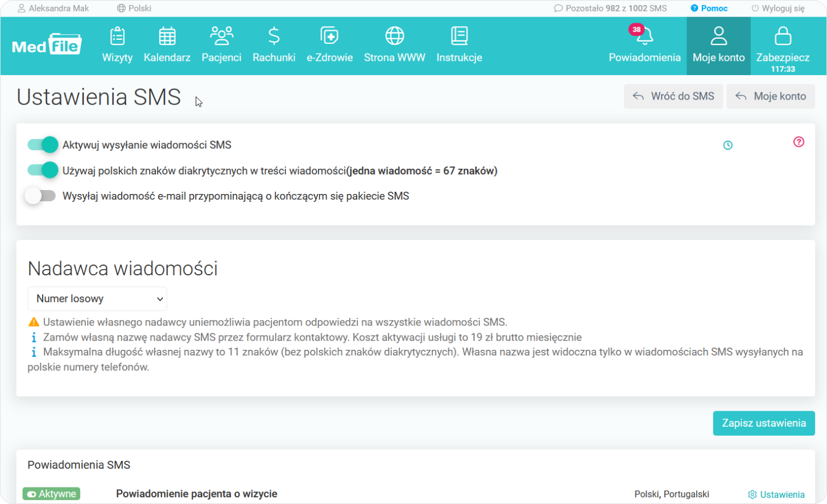
Task: Click the Zabezpiecz lock menu item
Action: [783, 46]
